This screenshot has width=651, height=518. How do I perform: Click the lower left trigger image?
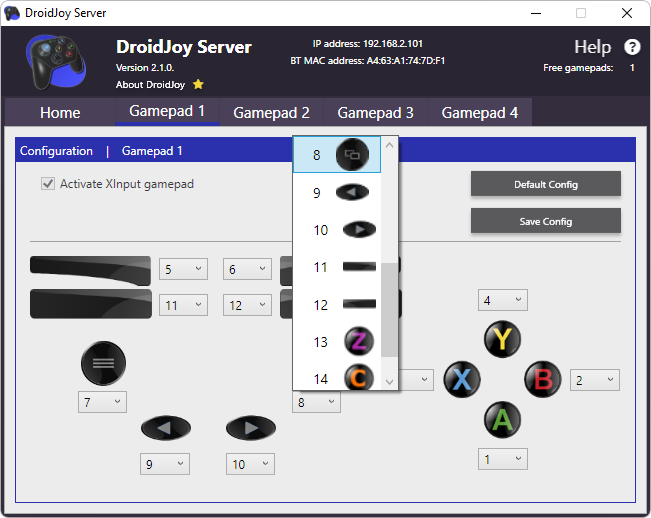point(91,304)
